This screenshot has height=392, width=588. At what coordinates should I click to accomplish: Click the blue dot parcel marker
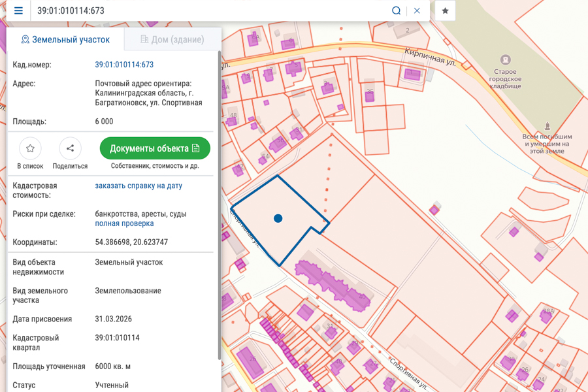pyautogui.click(x=278, y=218)
